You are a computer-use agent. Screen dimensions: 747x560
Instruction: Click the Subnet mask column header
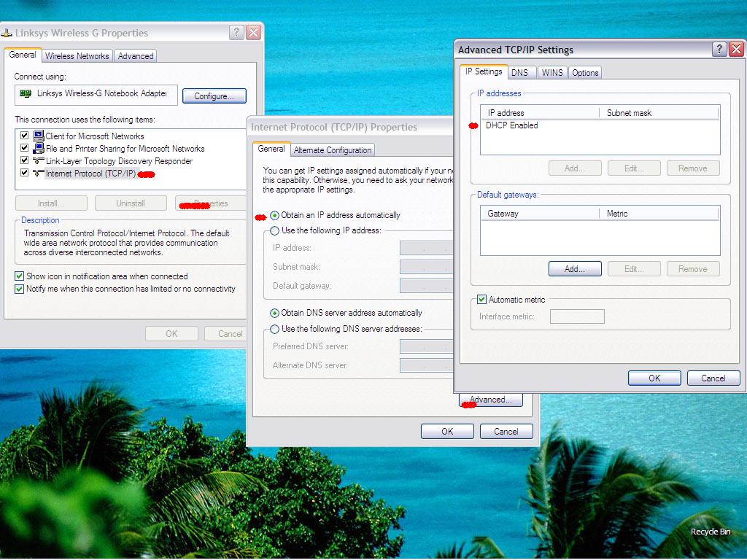659,113
